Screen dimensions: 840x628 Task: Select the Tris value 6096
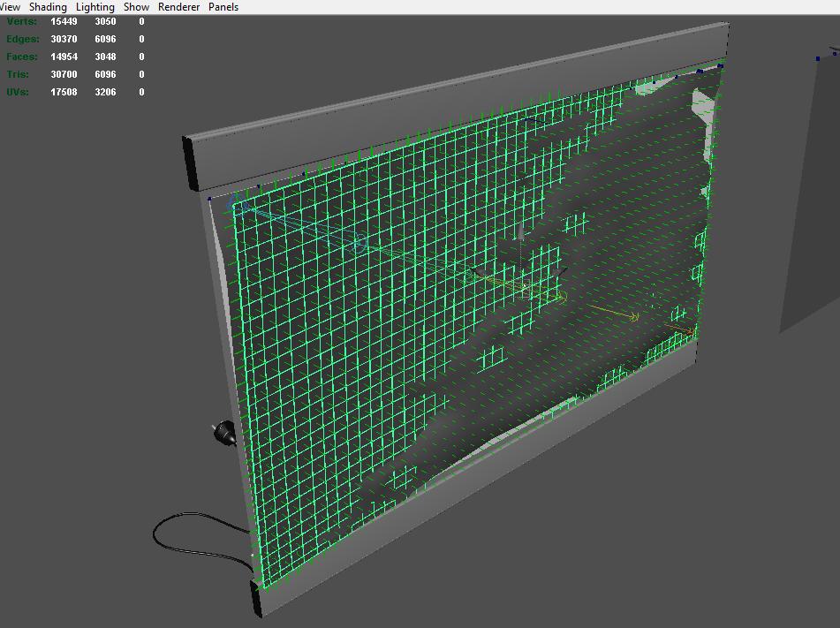105,74
